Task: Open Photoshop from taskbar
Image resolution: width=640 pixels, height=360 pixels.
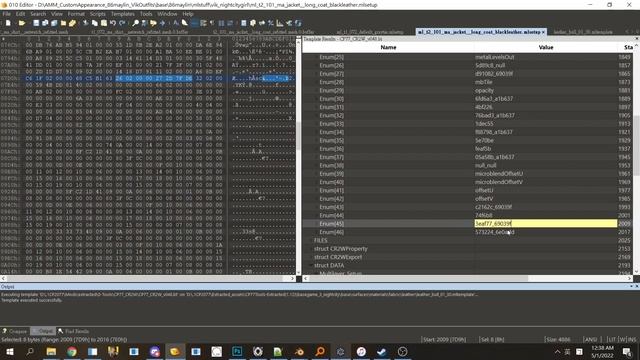Action: 237,351
